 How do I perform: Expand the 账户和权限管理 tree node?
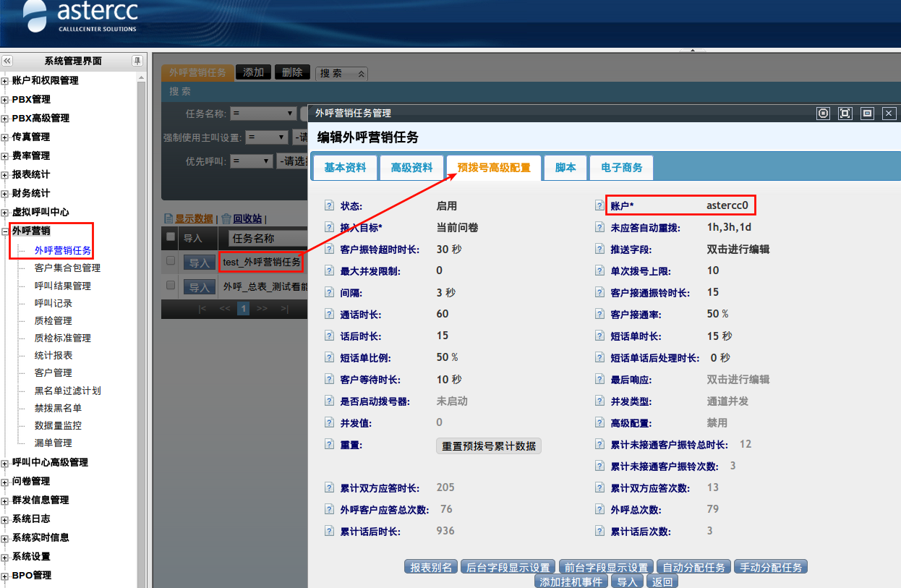5,81
